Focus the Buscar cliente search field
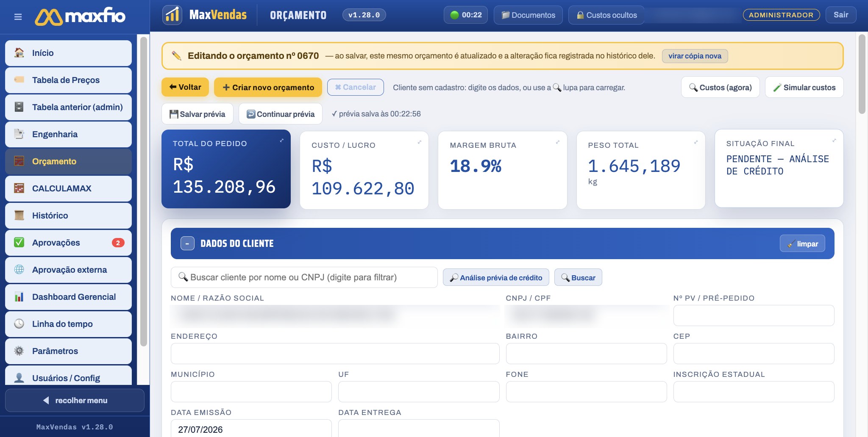The width and height of the screenshot is (868, 437). click(304, 277)
